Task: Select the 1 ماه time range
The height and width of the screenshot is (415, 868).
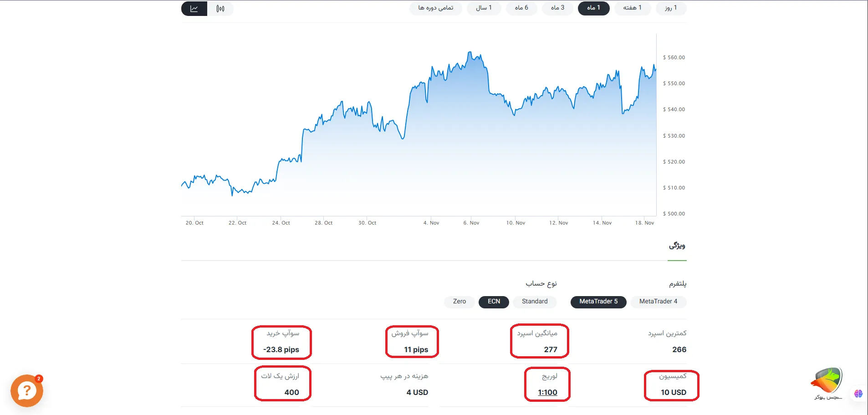Action: (593, 8)
